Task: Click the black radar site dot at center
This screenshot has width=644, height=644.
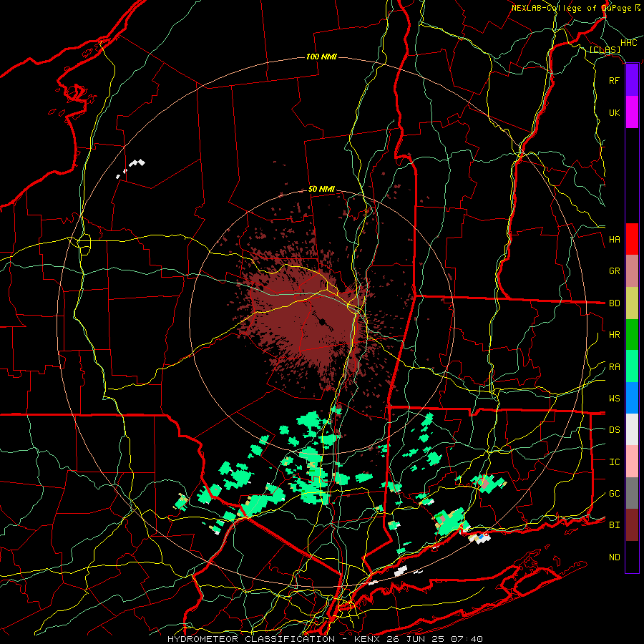Action: (323, 321)
